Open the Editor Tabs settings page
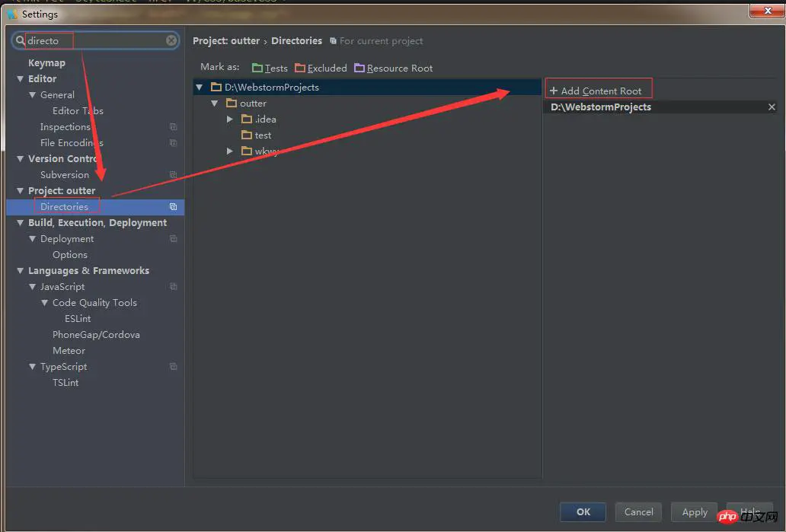786x532 pixels. [x=78, y=110]
